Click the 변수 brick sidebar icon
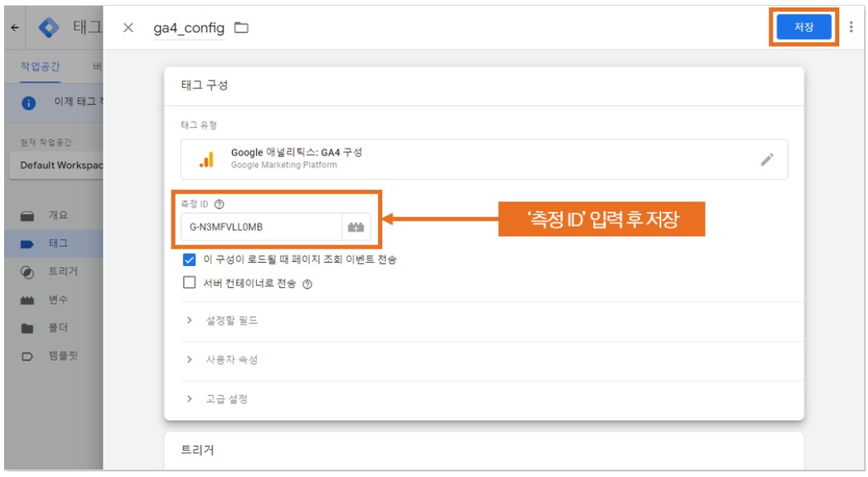The height and width of the screenshot is (477, 868). coord(27,300)
